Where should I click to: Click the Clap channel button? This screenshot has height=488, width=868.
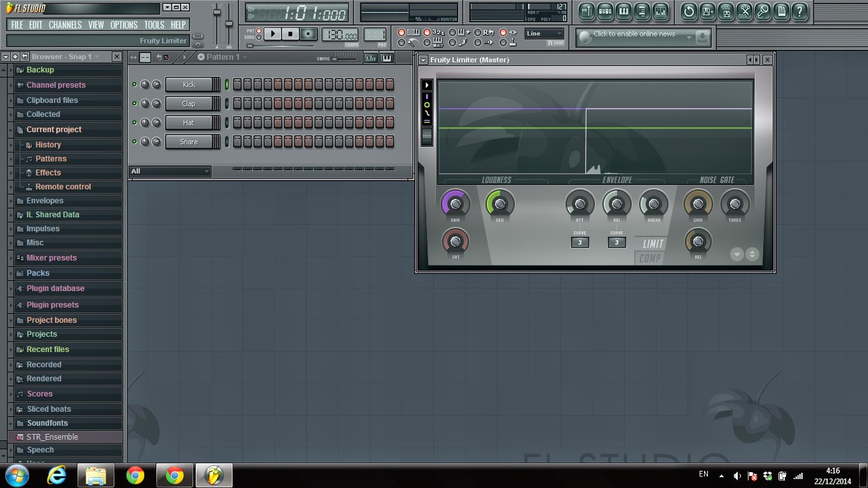pos(189,104)
